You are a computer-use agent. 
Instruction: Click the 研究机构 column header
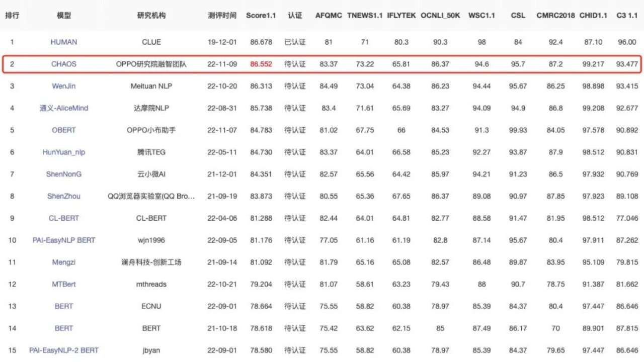151,16
